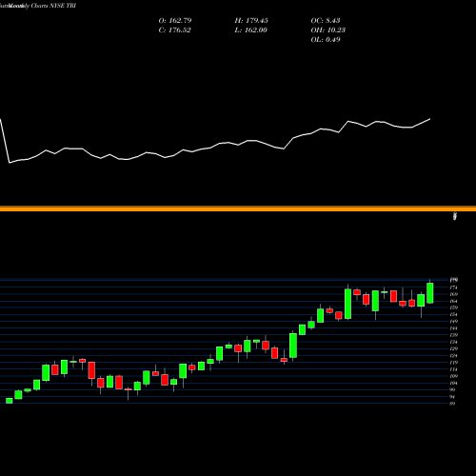The image size is (476, 476).
Task: Click the right endpoint of the white line chart
Action: pyautogui.click(x=430, y=119)
